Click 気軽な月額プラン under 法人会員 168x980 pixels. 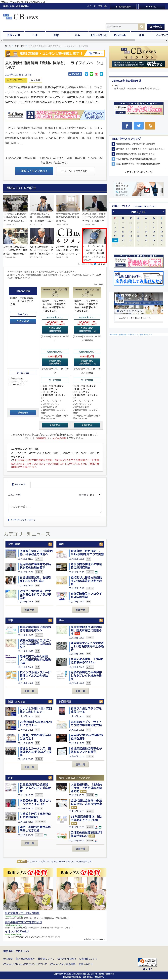tap(87, 352)
